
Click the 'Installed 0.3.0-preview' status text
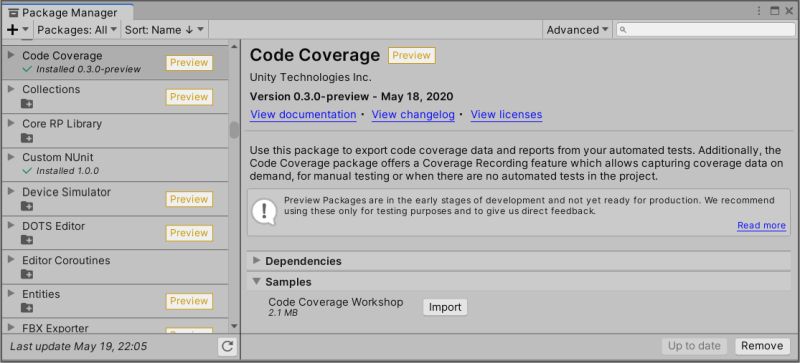[x=88, y=69]
